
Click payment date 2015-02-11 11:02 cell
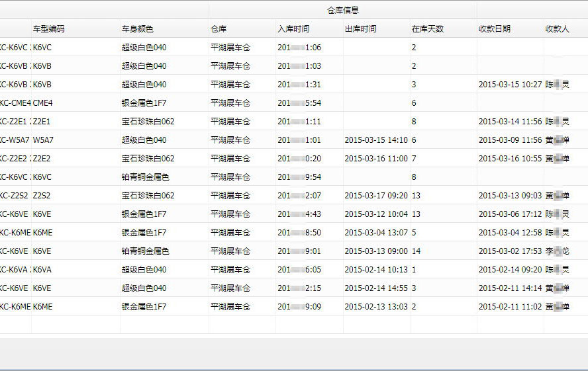tap(510, 307)
